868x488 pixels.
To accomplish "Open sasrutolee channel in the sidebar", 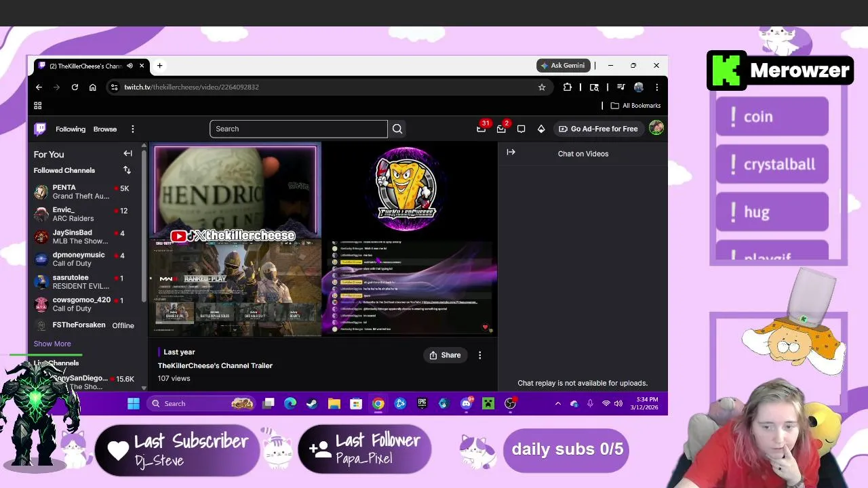I will pyautogui.click(x=85, y=281).
